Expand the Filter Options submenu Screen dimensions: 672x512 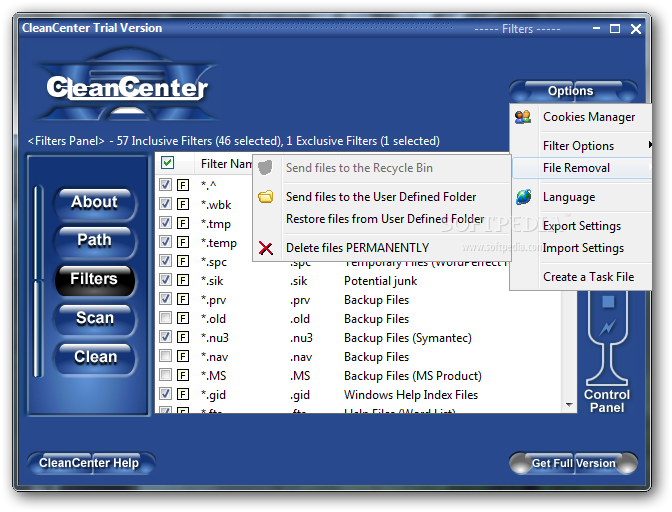[582, 146]
